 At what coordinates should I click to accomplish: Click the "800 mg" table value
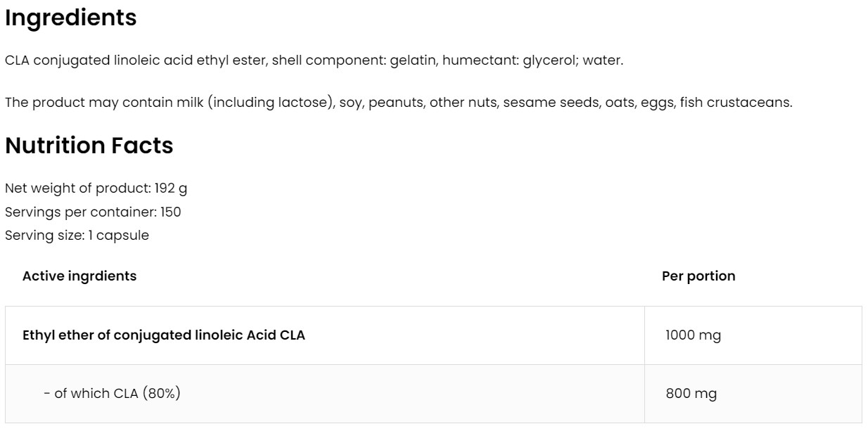coord(691,394)
